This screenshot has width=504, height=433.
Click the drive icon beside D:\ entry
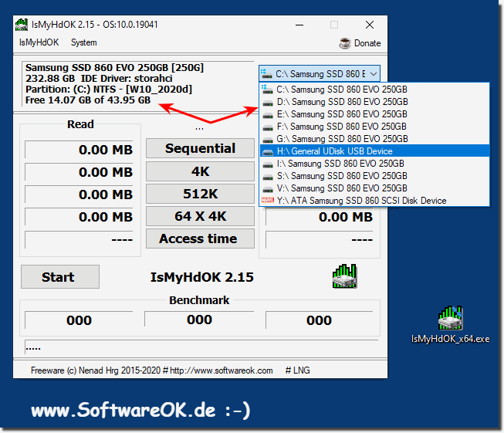[x=267, y=103]
